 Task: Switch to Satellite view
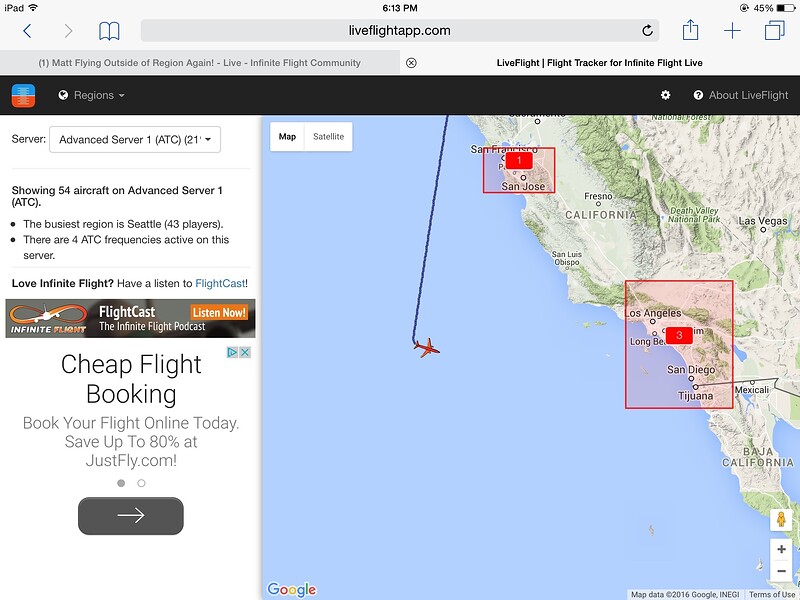coord(329,136)
